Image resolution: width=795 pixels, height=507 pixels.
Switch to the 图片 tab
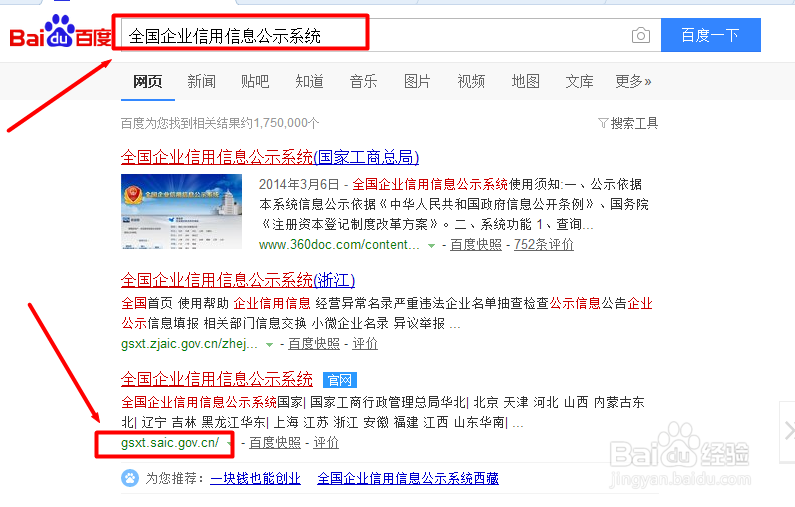417,81
